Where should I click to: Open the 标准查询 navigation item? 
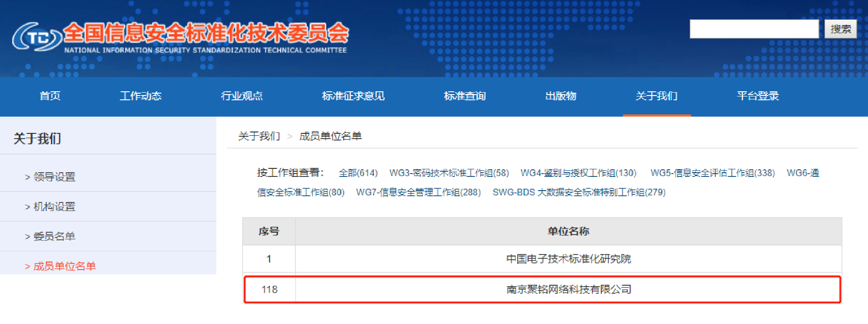coord(465,96)
